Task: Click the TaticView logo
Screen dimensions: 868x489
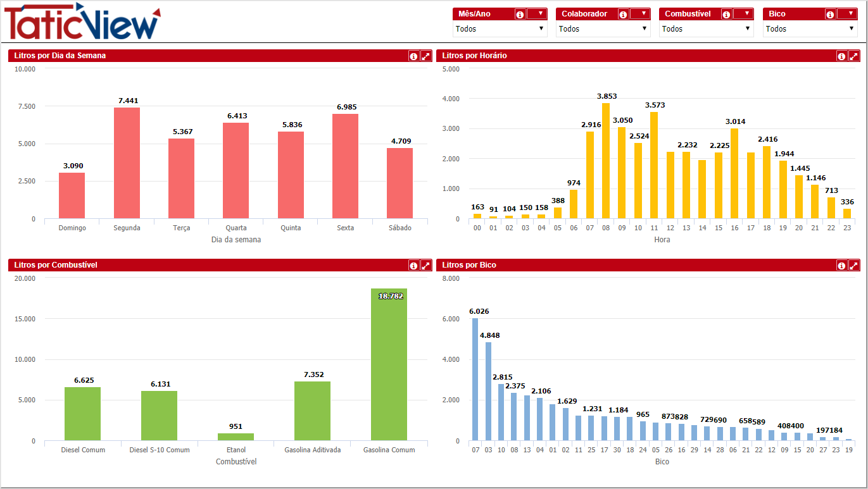Action: click(x=82, y=22)
